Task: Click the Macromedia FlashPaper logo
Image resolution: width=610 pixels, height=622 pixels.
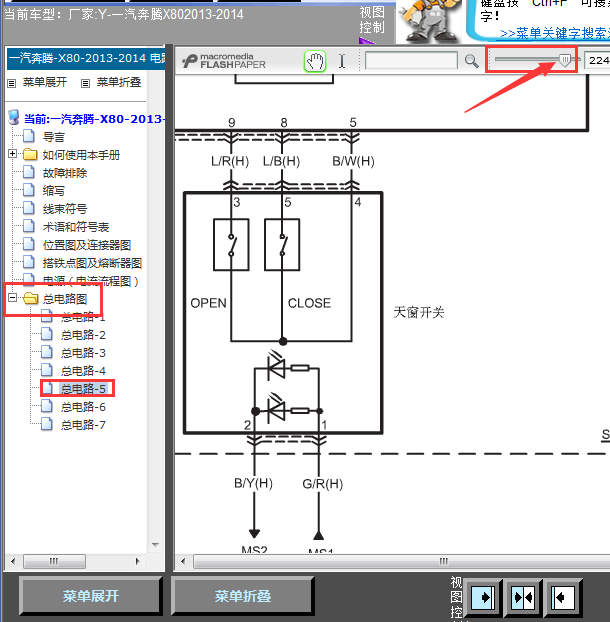Action: (224, 61)
